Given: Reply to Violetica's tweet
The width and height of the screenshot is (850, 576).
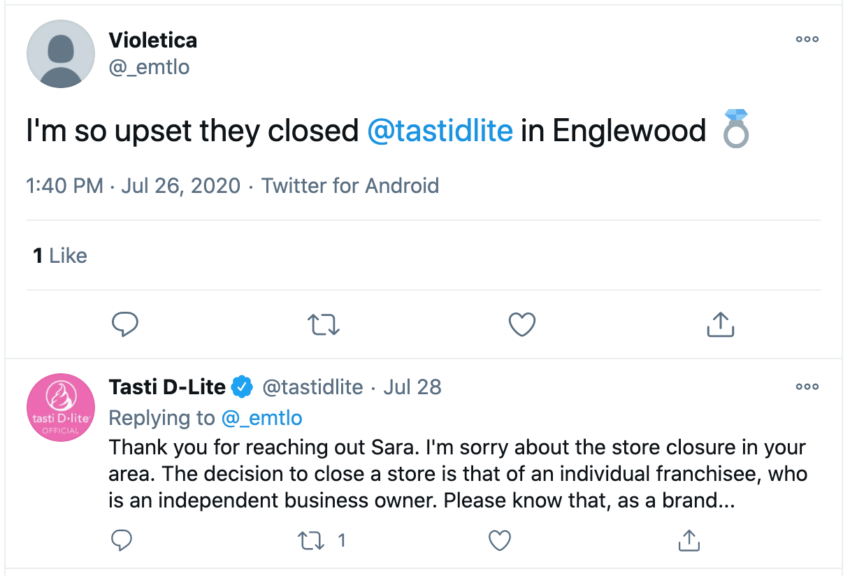Looking at the screenshot, I should click(124, 324).
